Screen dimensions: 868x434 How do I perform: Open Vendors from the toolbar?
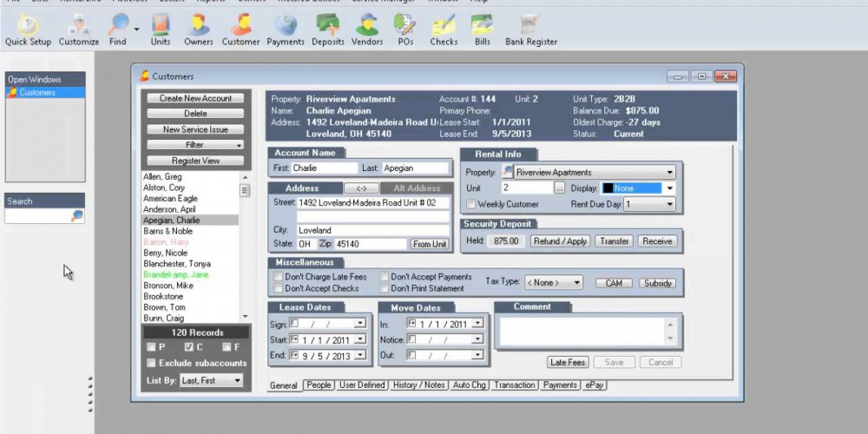click(x=367, y=30)
